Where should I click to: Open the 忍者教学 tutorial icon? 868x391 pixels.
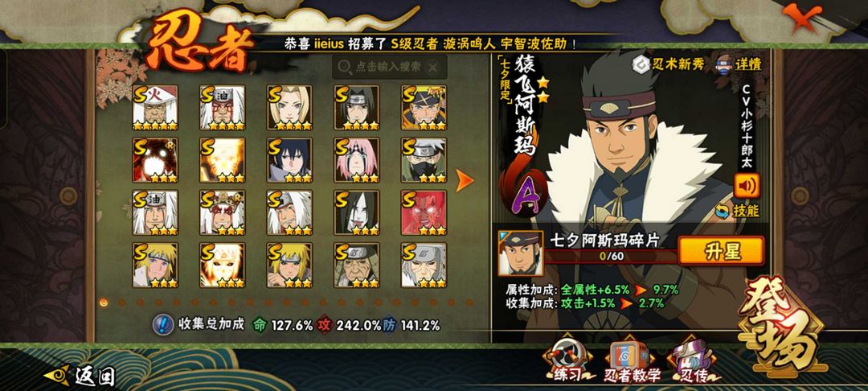(631, 362)
